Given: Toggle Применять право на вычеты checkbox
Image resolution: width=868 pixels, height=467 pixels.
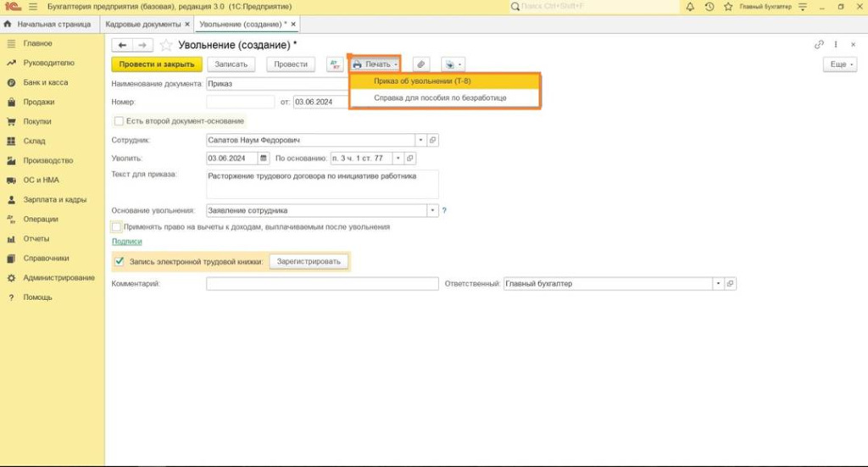Looking at the screenshot, I should [117, 227].
